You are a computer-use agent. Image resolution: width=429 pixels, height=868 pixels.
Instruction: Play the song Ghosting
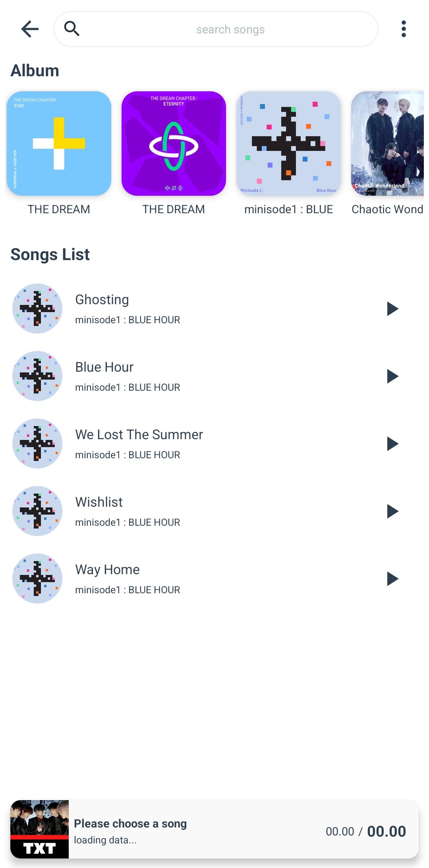(392, 309)
